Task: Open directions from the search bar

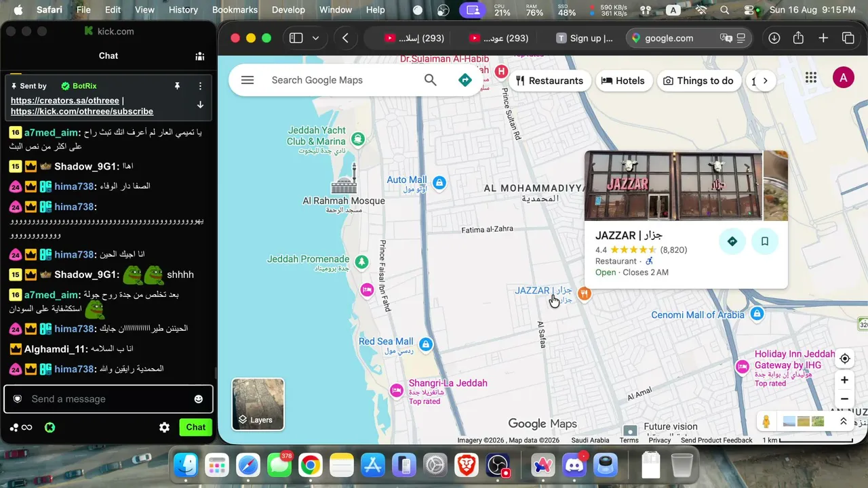Action: click(465, 80)
